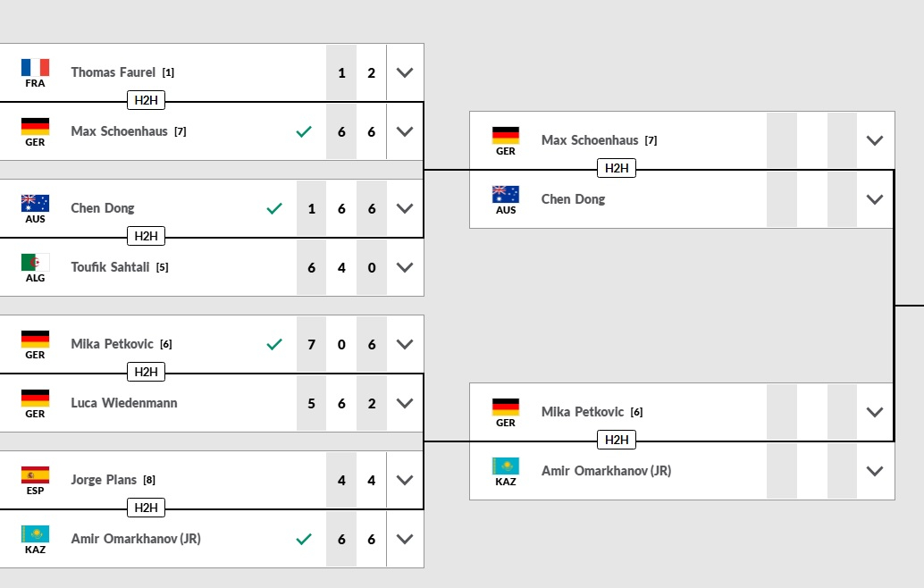Expand the Jorge Plans match row chevron
Viewport: 924px width, 588px height.
pyautogui.click(x=405, y=480)
